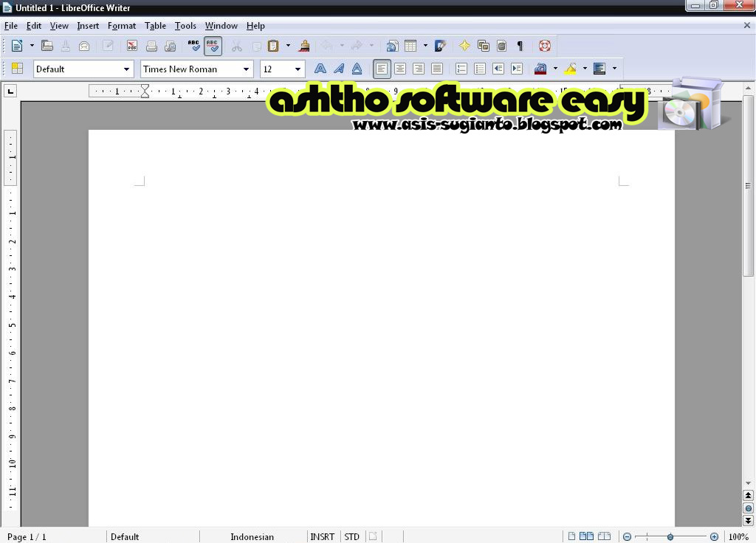Open the Tools menu
The height and width of the screenshot is (543, 756).
pos(185,26)
